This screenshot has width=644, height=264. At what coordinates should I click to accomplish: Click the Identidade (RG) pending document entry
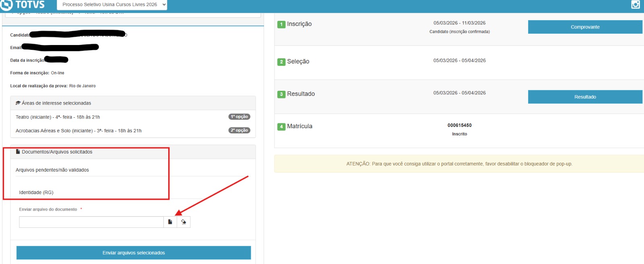tap(36, 192)
